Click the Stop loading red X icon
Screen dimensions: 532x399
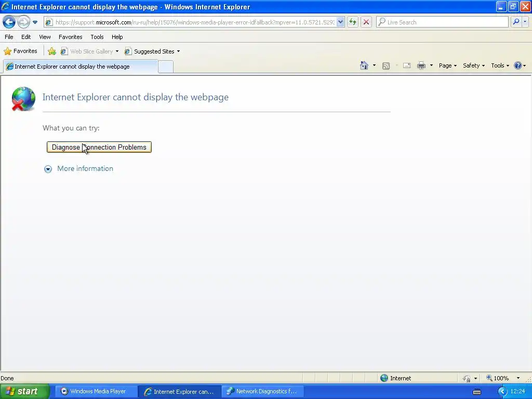point(366,22)
